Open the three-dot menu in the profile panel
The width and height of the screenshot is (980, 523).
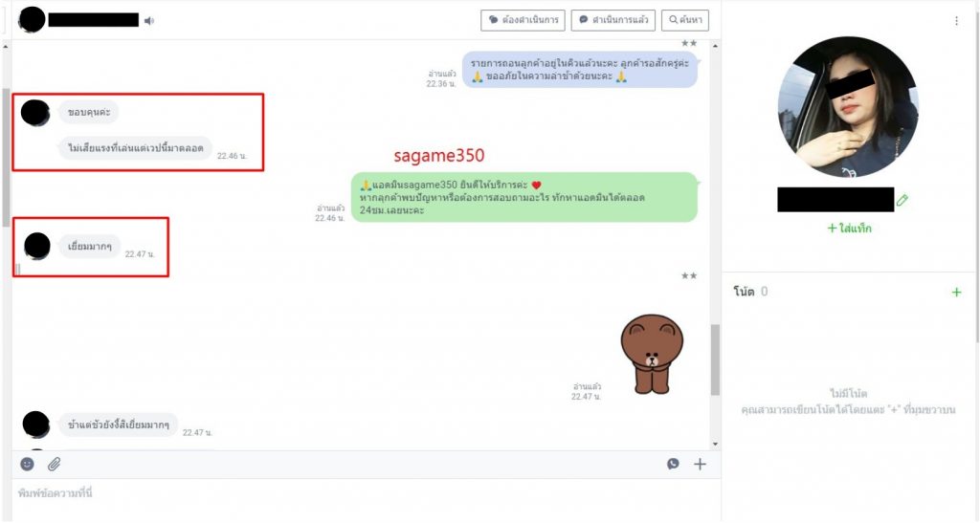click(956, 21)
